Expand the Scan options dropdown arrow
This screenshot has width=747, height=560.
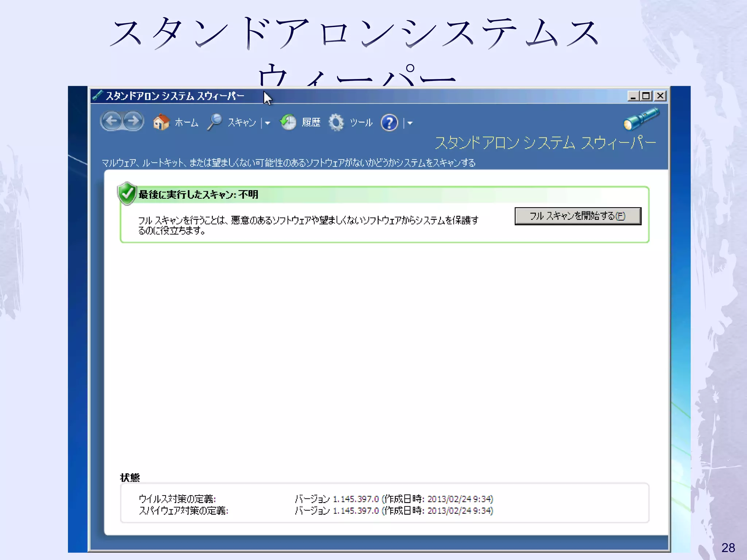[268, 123]
